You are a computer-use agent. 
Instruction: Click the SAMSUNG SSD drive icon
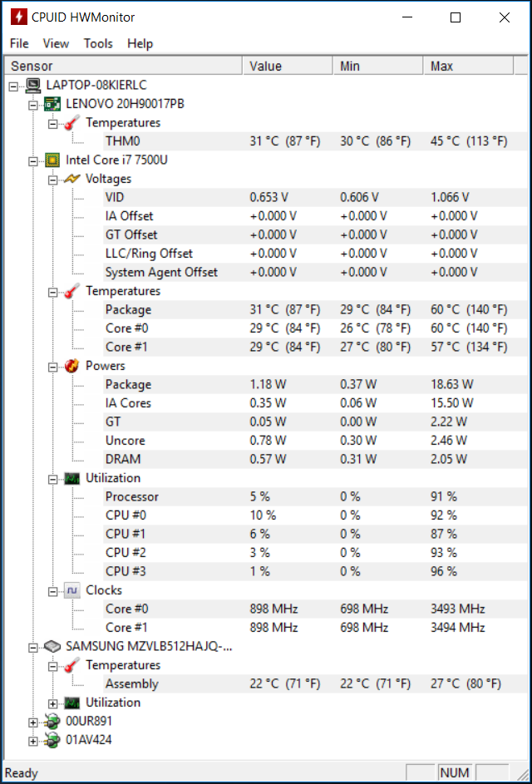tap(52, 647)
